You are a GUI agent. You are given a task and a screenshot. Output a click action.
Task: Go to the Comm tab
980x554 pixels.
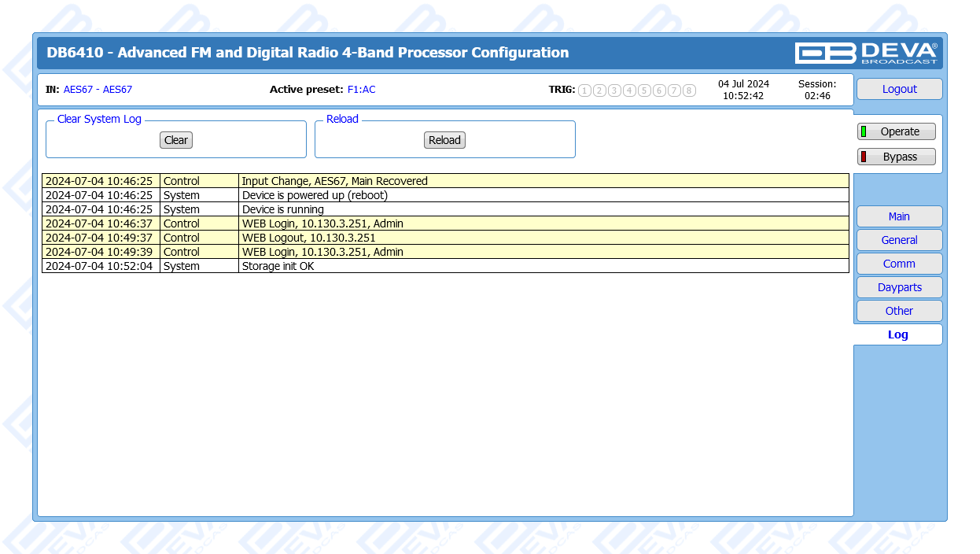pos(899,264)
